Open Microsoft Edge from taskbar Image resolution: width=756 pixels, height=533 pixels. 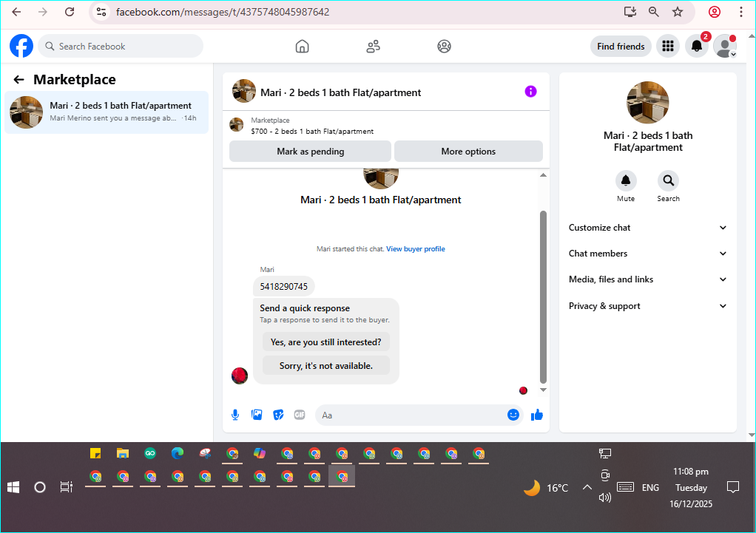178,453
